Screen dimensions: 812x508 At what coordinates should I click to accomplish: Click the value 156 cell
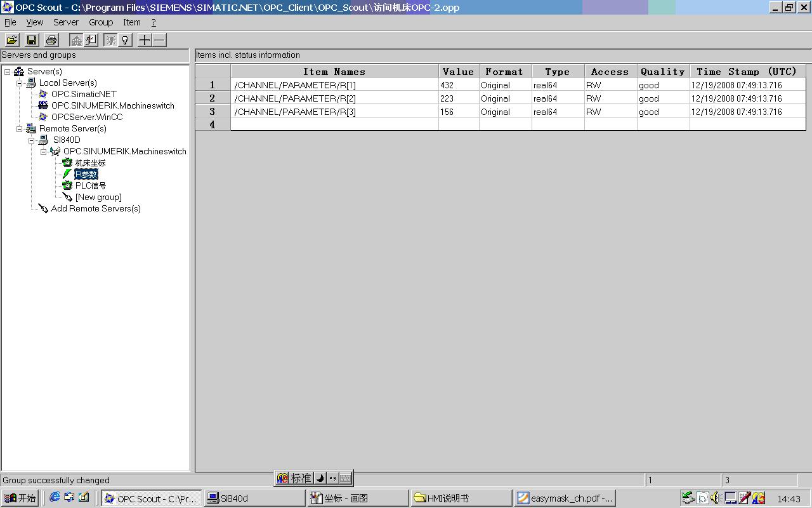[459, 112]
